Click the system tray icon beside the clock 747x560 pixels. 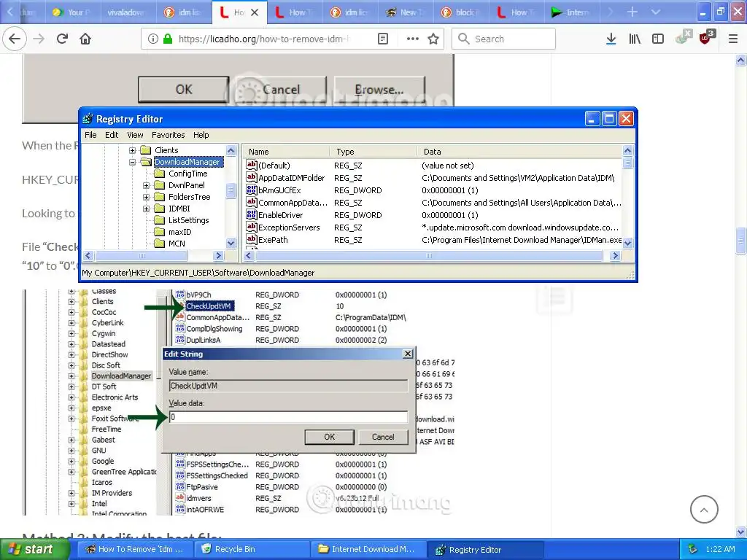point(693,549)
